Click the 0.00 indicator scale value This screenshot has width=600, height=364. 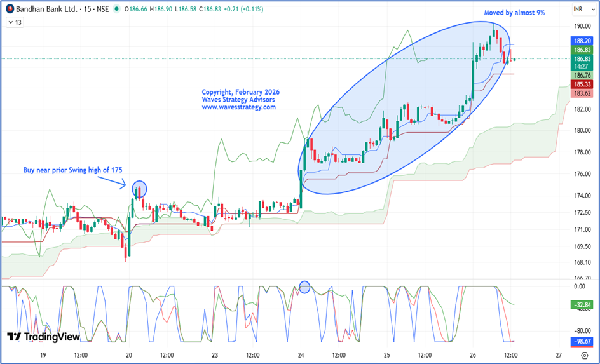click(x=580, y=286)
